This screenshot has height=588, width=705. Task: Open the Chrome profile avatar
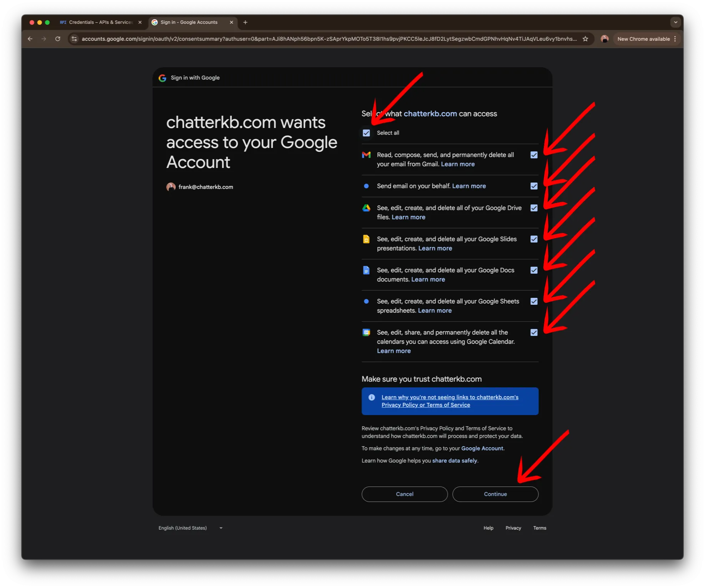click(605, 39)
